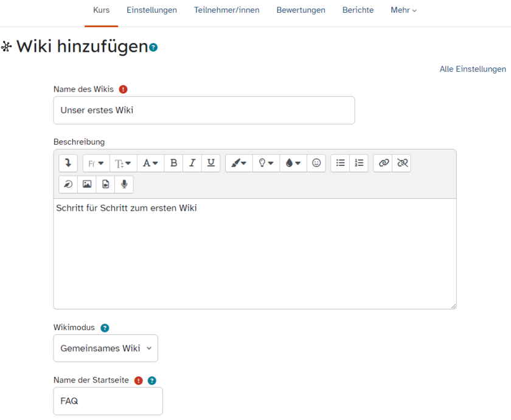Open the Wikimodus dropdown
The width and height of the screenshot is (511, 420).
pyautogui.click(x=105, y=348)
